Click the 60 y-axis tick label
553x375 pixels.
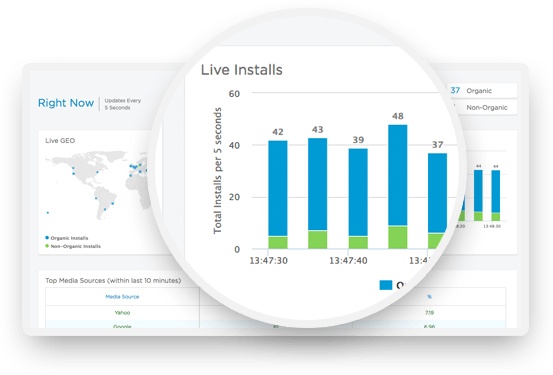pos(234,94)
